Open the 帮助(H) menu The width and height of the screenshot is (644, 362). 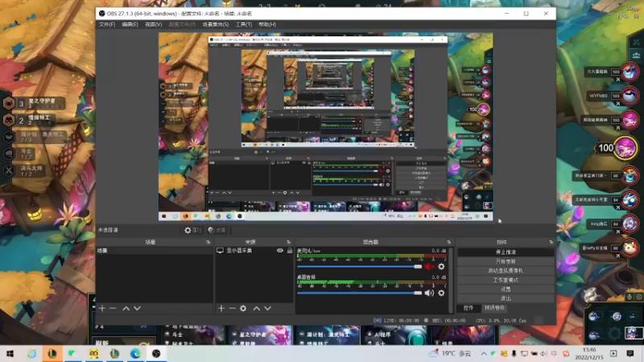pos(267,25)
